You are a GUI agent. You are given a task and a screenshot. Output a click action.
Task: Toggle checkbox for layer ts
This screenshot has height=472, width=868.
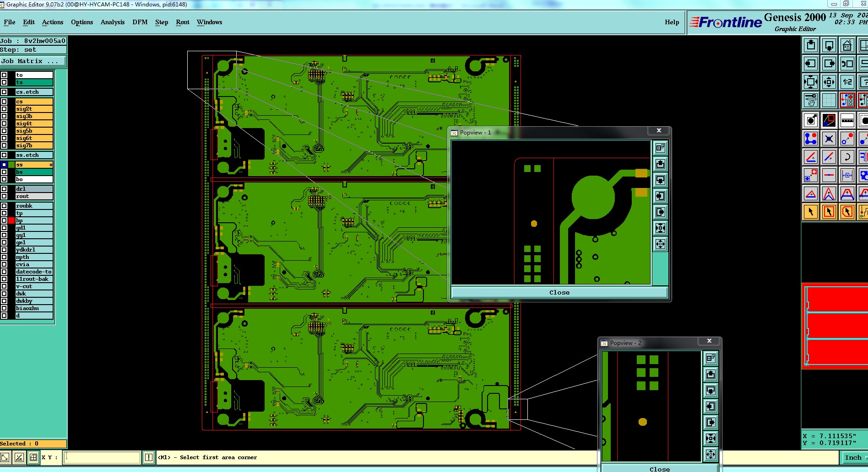click(x=4, y=82)
